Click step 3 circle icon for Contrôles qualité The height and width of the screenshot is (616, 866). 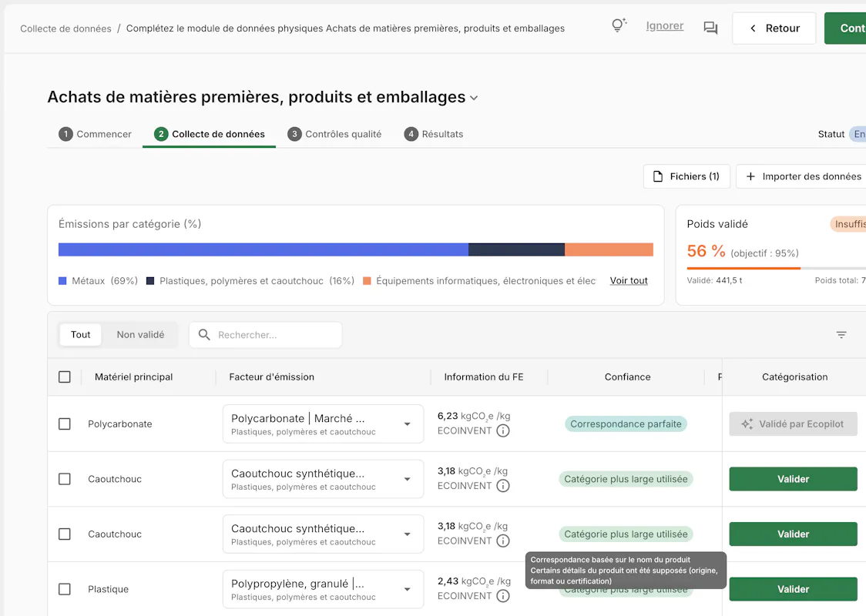tap(294, 134)
